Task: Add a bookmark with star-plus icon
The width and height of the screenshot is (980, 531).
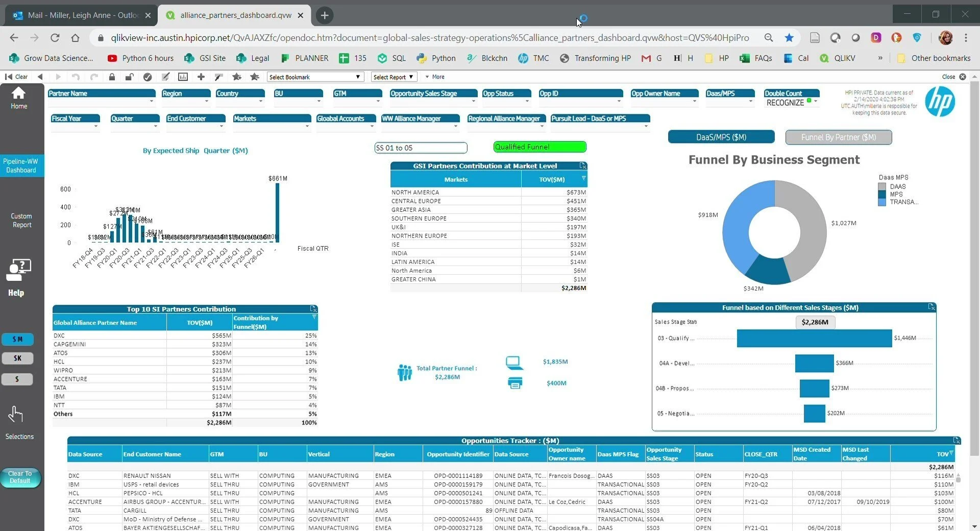Action: tap(237, 77)
